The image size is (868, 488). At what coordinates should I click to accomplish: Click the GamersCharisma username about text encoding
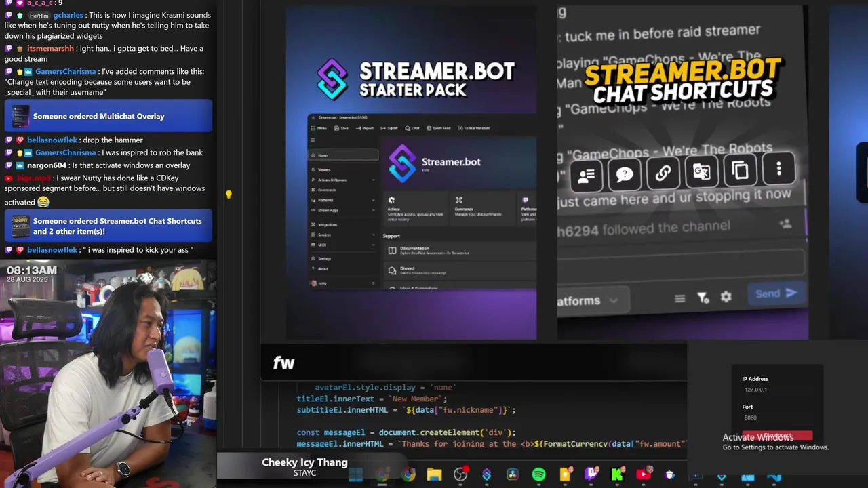point(65,71)
